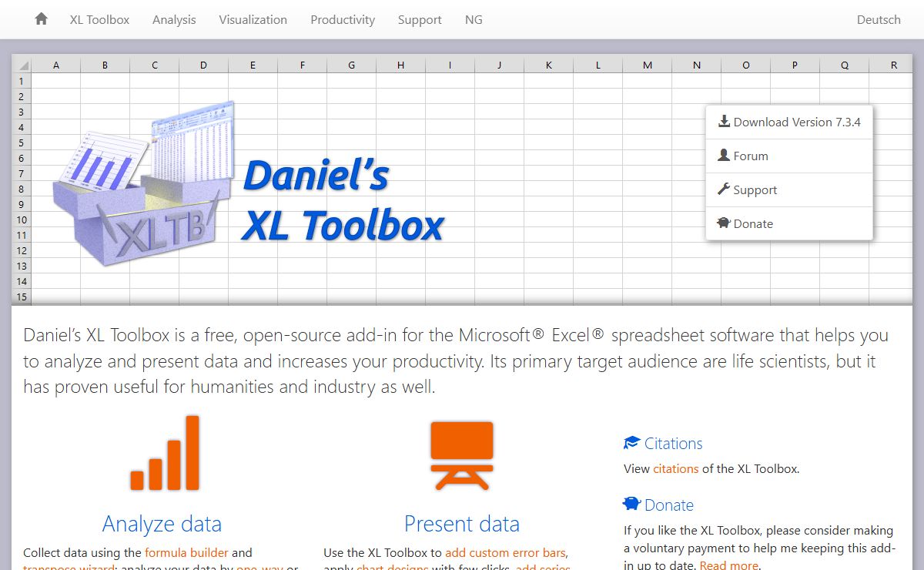Click the download arrow icon
924x570 pixels.
[724, 121]
